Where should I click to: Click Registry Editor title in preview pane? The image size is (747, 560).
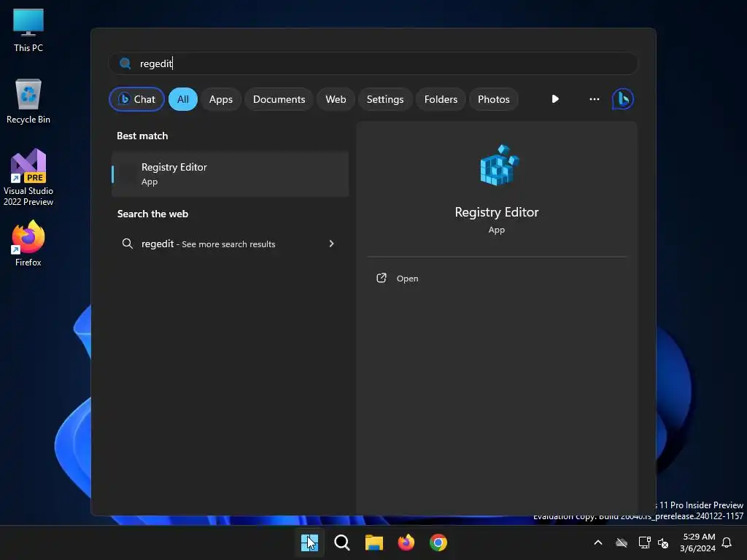pos(496,212)
